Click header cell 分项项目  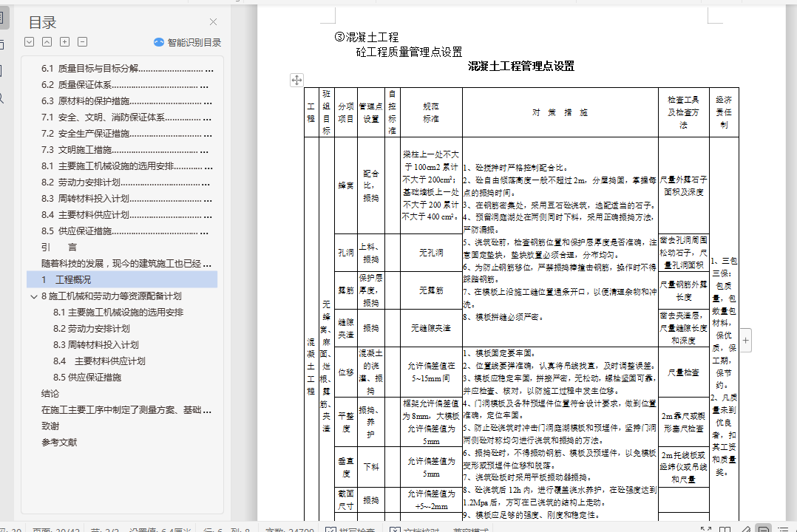click(x=346, y=112)
